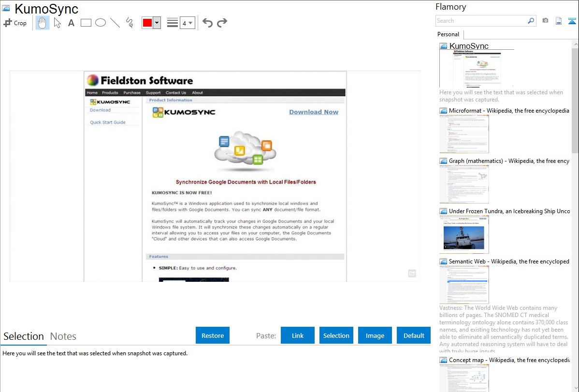Choose the freehand scribble tool
This screenshot has width=579, height=392.
pyautogui.click(x=130, y=23)
